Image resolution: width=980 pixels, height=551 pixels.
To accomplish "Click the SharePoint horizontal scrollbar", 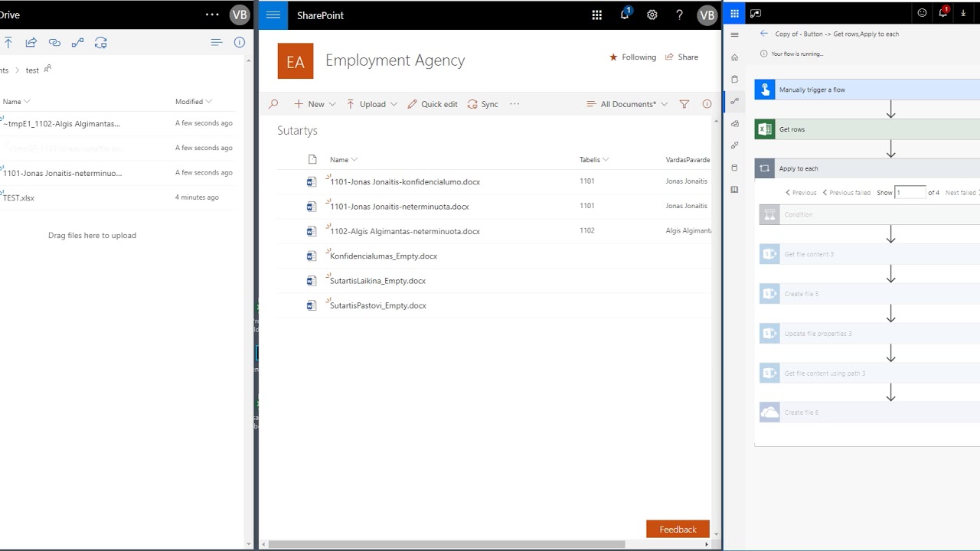I will [446, 544].
